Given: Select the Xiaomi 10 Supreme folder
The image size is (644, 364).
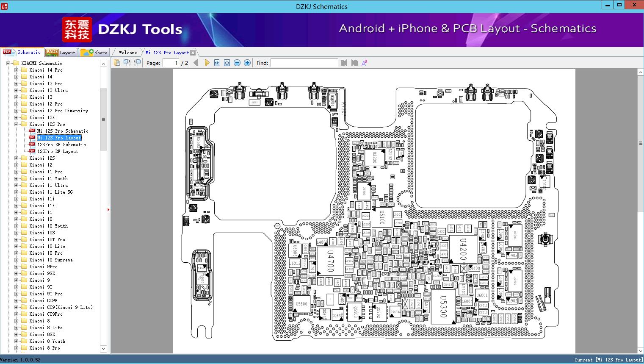Looking at the screenshot, I should [x=51, y=260].
